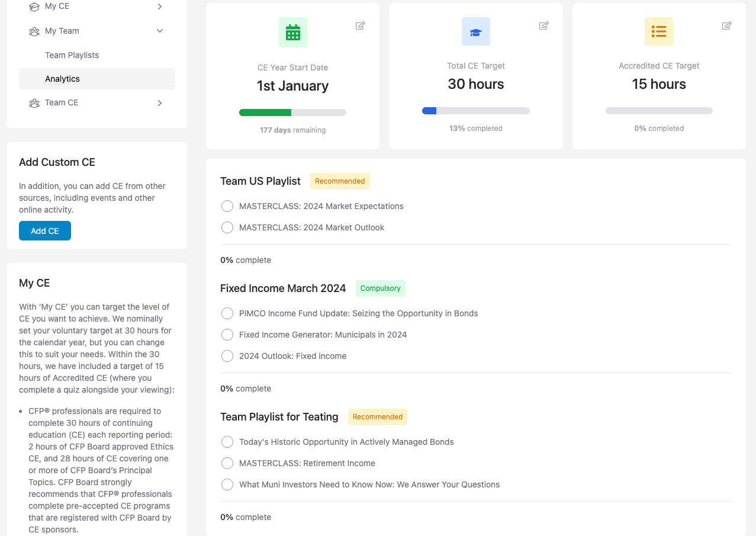Click the Compulsory tag on Fixed Income
The width and height of the screenshot is (756, 536).
(x=380, y=288)
